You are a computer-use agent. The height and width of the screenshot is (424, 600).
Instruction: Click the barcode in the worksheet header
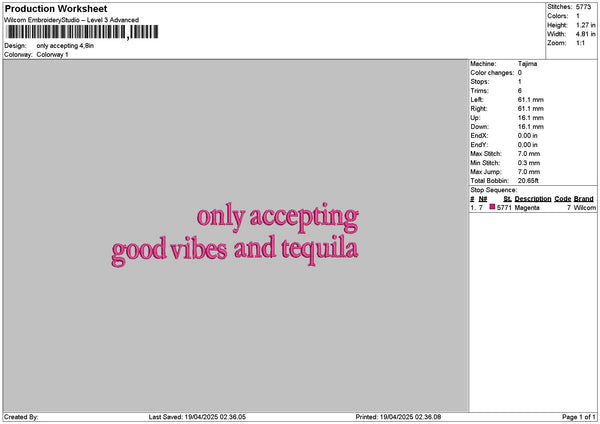click(82, 32)
